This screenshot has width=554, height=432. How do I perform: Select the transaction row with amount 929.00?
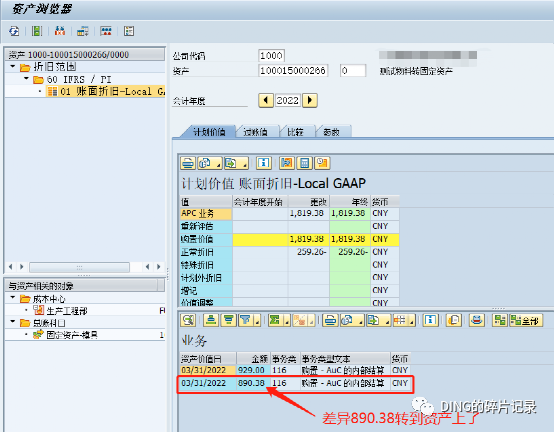tap(294, 370)
